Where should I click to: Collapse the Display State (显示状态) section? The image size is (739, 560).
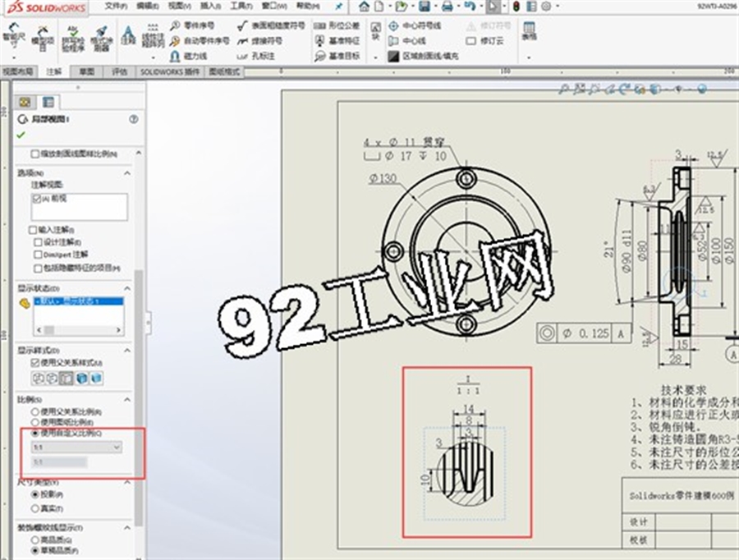pyautogui.click(x=127, y=288)
